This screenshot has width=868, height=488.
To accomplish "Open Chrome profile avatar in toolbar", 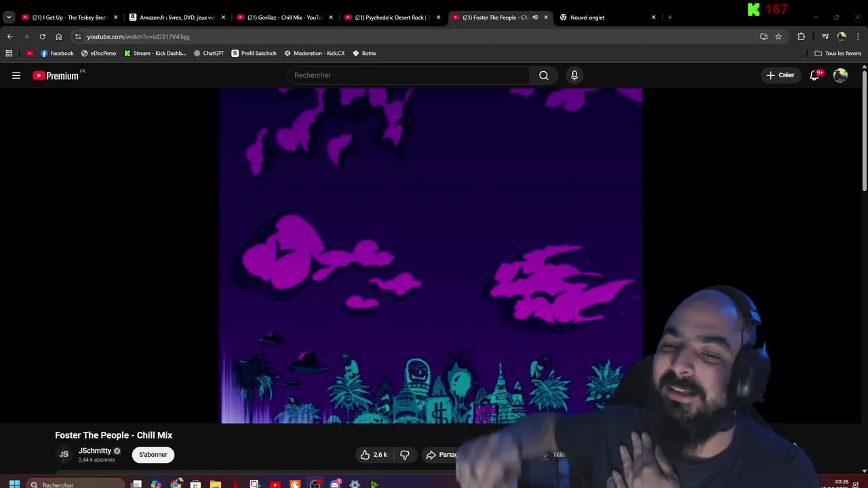I will coord(842,37).
